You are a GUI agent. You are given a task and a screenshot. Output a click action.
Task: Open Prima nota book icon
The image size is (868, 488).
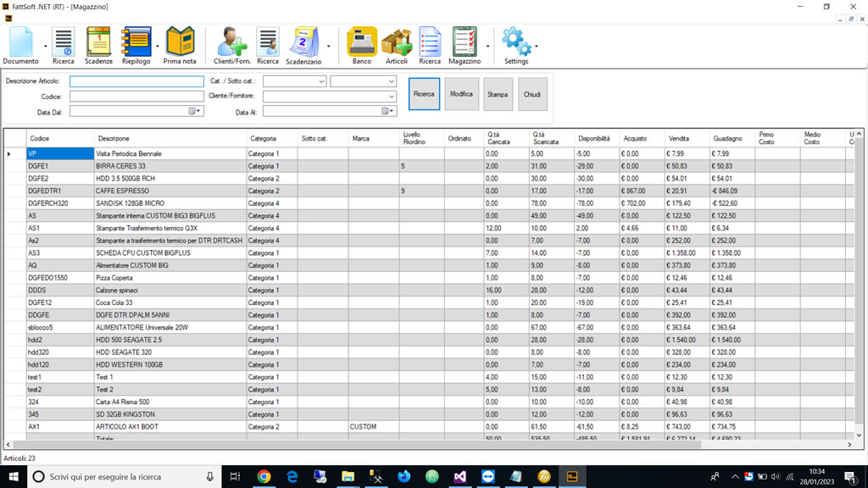click(180, 46)
